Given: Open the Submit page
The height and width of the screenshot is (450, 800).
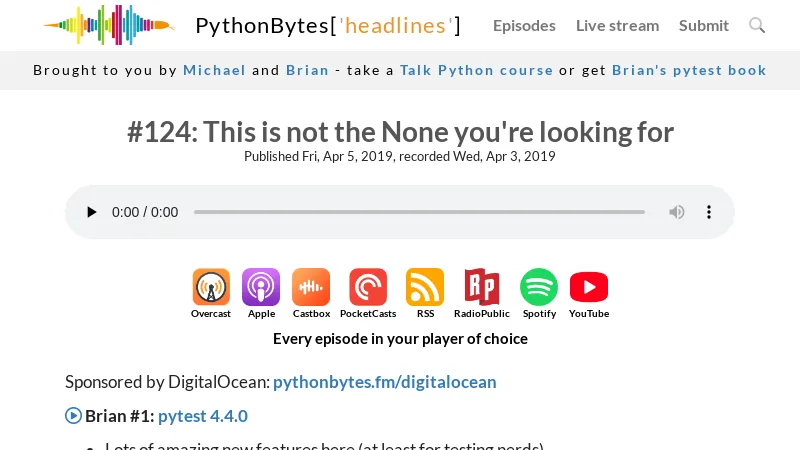Looking at the screenshot, I should (704, 26).
